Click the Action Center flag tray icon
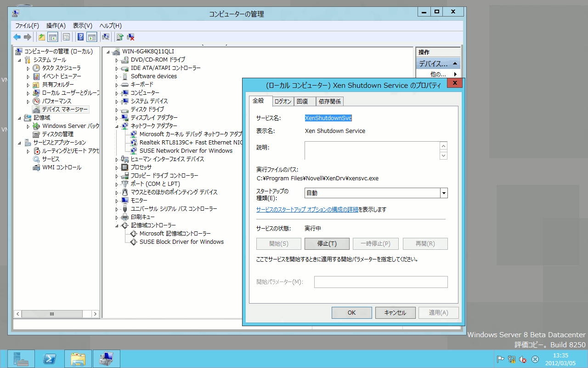 (x=500, y=359)
